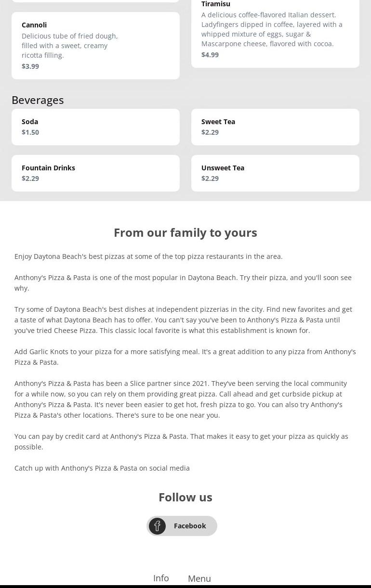Click the Follow us heading
Image resolution: width=371 pixels, height=588 pixels.
click(x=185, y=497)
